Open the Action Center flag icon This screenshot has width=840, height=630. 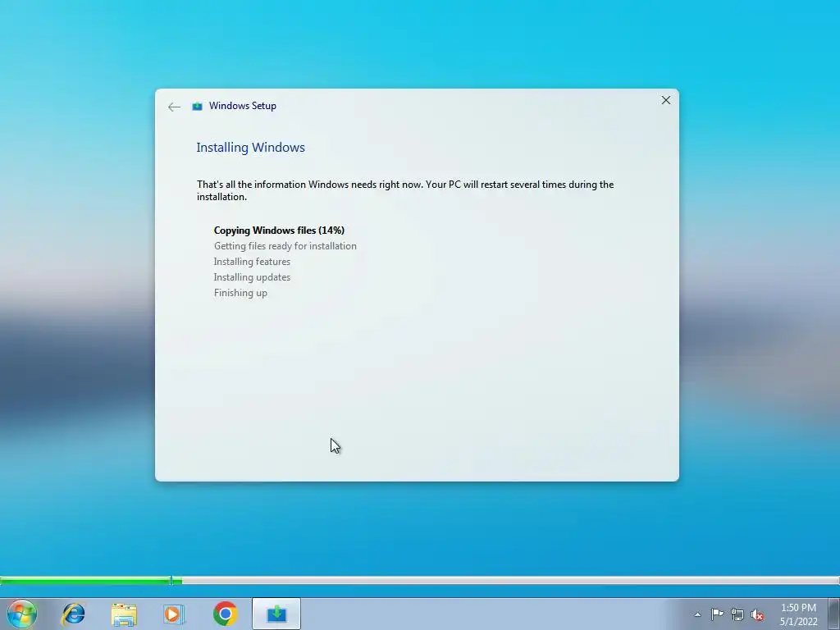click(717, 614)
